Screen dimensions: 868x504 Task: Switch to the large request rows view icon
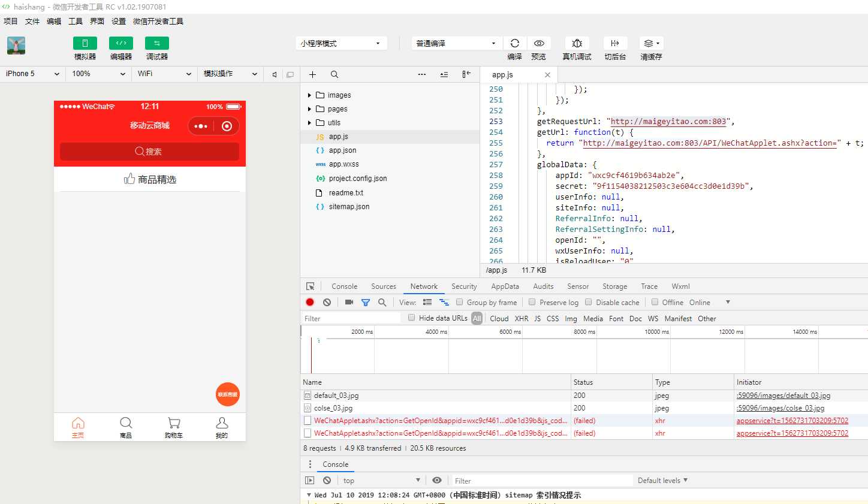[x=427, y=302]
